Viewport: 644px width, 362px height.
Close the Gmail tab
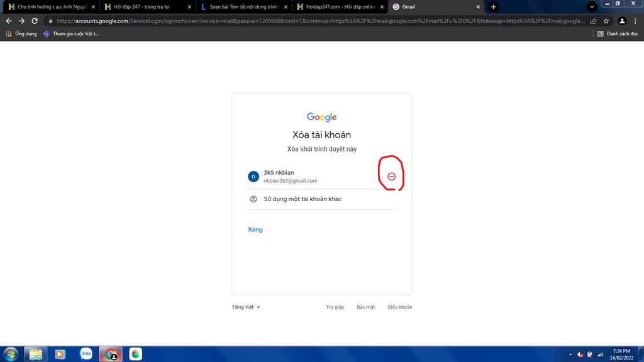[x=478, y=7]
